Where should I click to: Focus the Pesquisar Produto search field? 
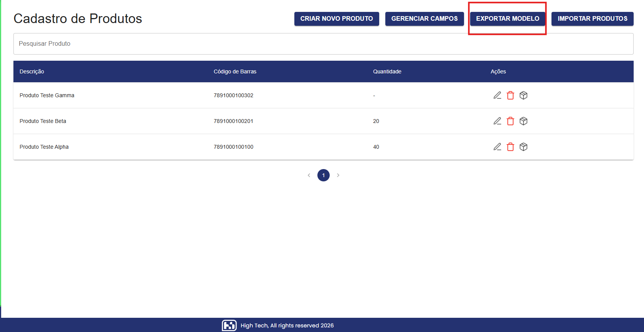[324, 44]
